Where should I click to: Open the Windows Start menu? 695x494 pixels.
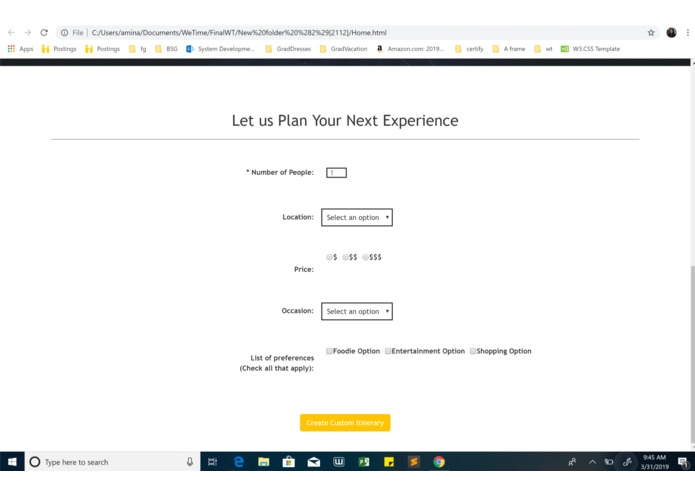tap(12, 462)
